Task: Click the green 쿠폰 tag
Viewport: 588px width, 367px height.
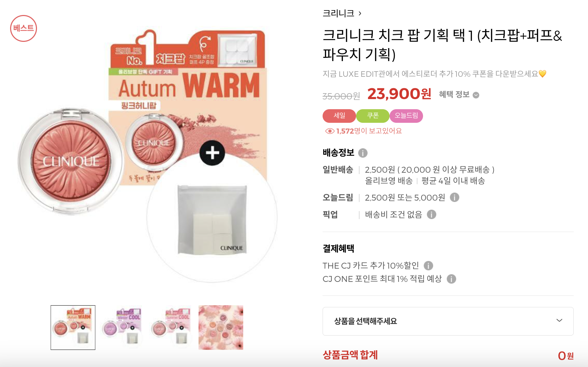Action: 373,116
